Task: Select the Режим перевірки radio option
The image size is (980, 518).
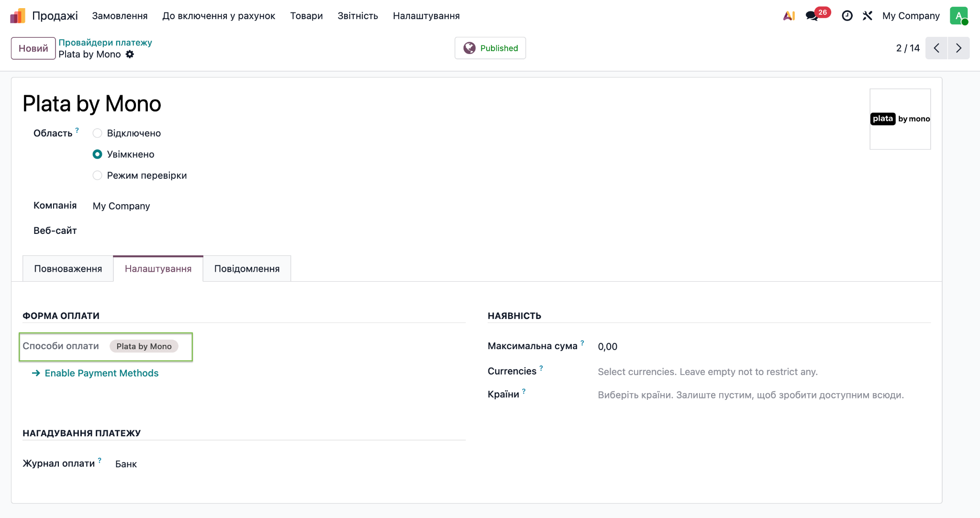Action: [97, 176]
